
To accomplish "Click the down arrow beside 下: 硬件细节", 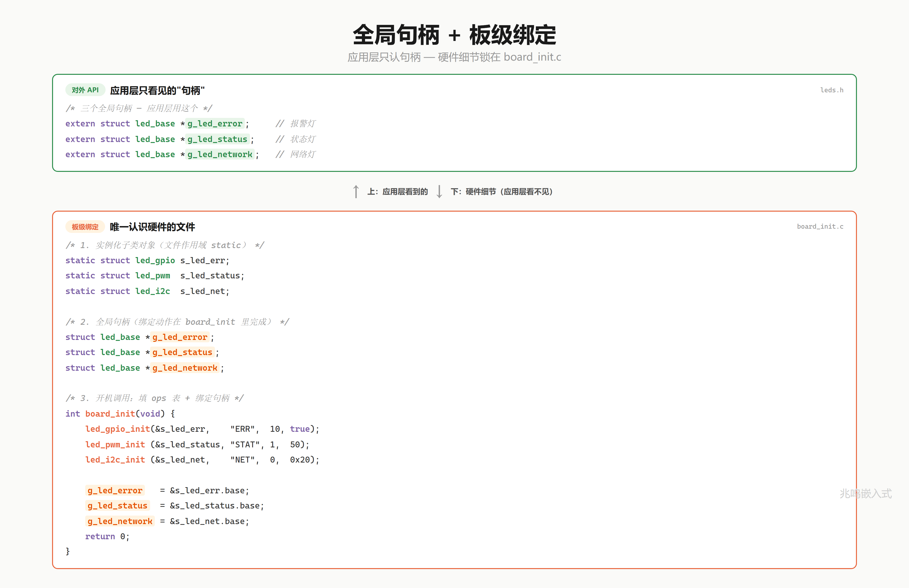I will tap(439, 191).
